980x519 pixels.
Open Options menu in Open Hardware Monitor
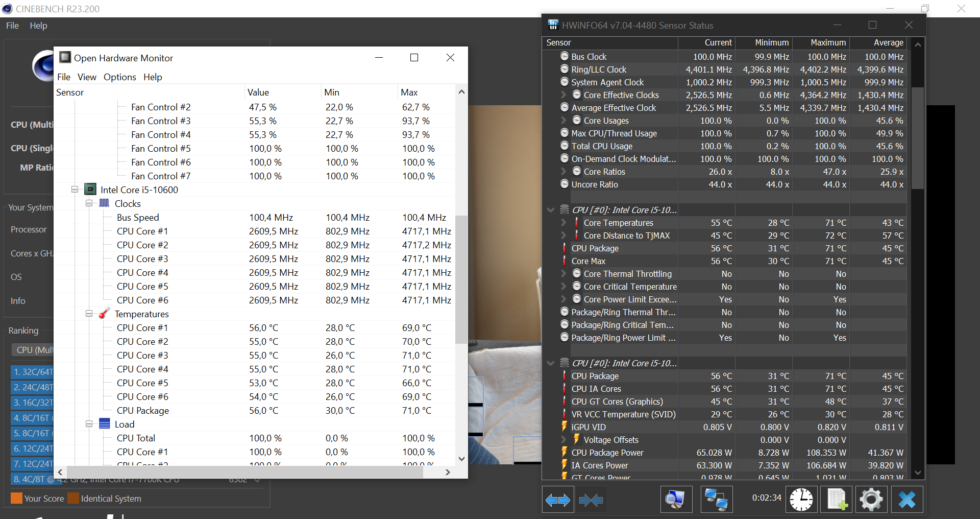click(x=120, y=77)
